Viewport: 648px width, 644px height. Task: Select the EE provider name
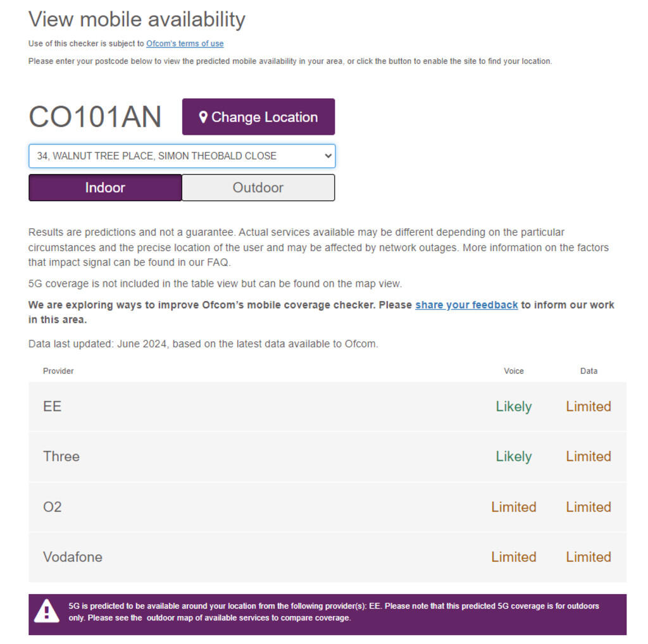coord(52,406)
